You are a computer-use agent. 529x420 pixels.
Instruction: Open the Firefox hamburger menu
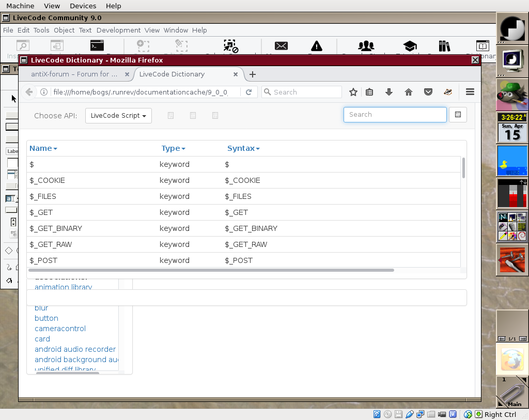click(470, 92)
